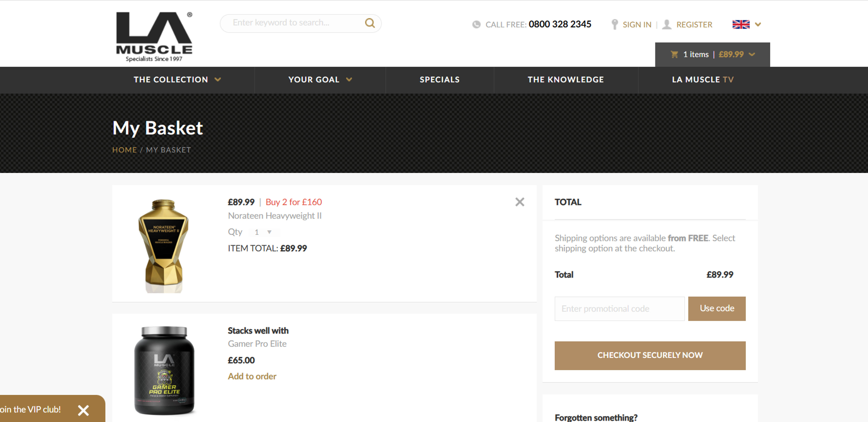Open the Norateen Heavyweight II product name
Image resolution: width=868 pixels, height=422 pixels.
275,216
